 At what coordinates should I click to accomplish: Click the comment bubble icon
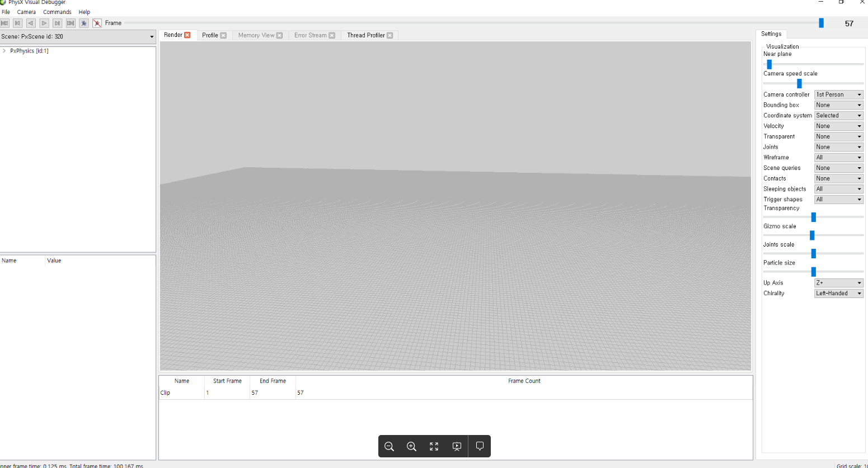point(480,446)
